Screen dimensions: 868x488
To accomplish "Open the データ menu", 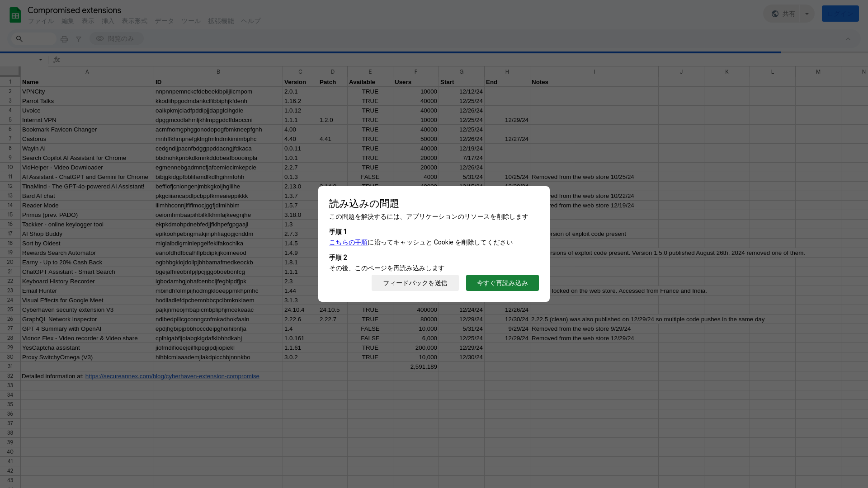I will [x=164, y=21].
